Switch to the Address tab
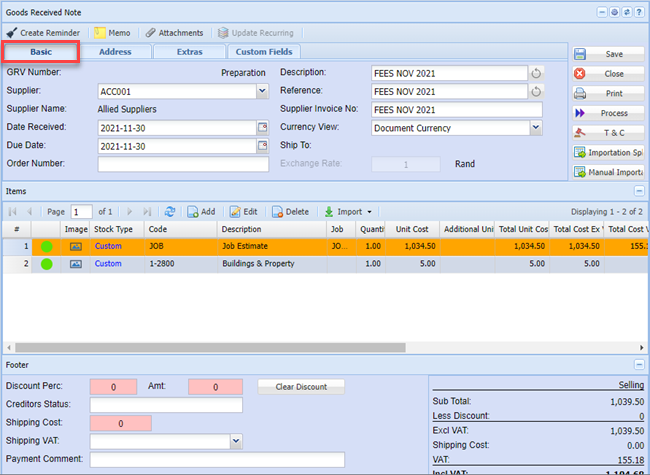Image resolution: width=650 pixels, height=475 pixels. 115,51
